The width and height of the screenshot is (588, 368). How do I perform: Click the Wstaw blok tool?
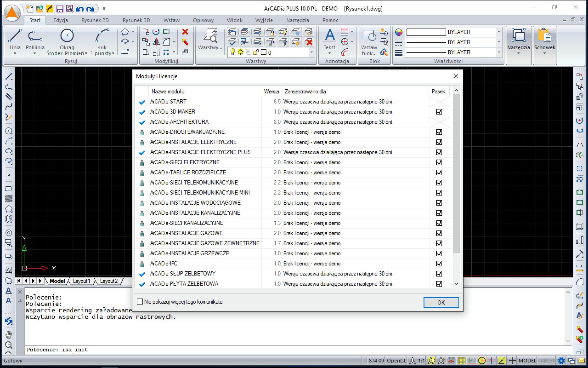(x=369, y=41)
